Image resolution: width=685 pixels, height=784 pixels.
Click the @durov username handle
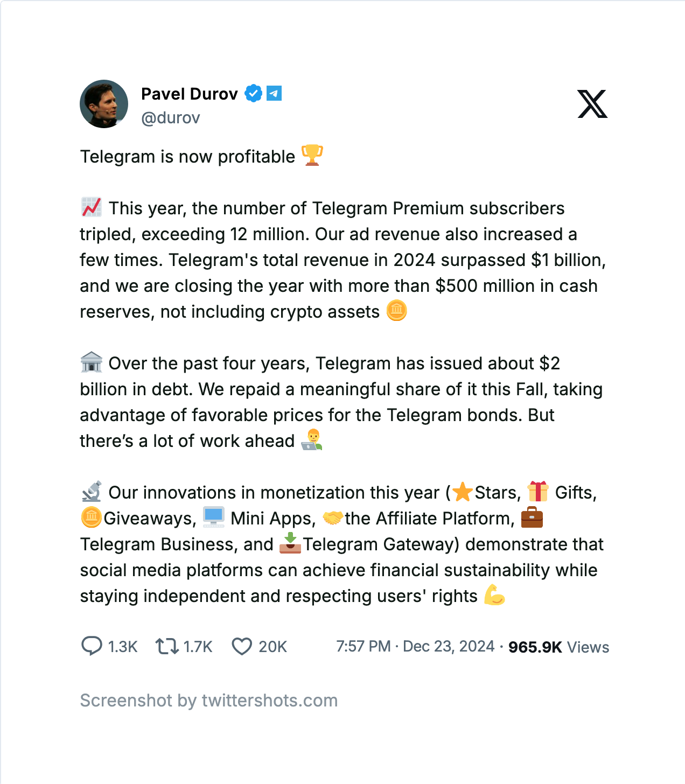(x=171, y=117)
